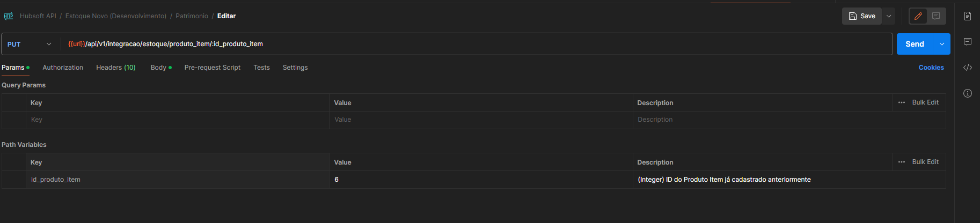Click Bulk Edit for Path Variables

pos(925,162)
